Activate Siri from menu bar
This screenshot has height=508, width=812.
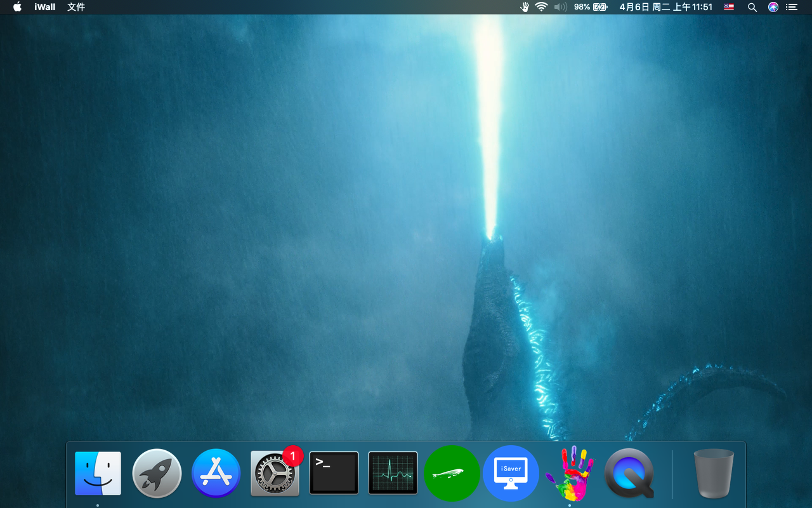pos(773,7)
